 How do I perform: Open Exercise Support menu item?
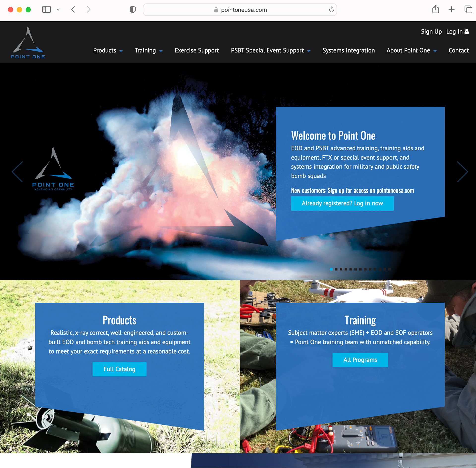coord(197,50)
